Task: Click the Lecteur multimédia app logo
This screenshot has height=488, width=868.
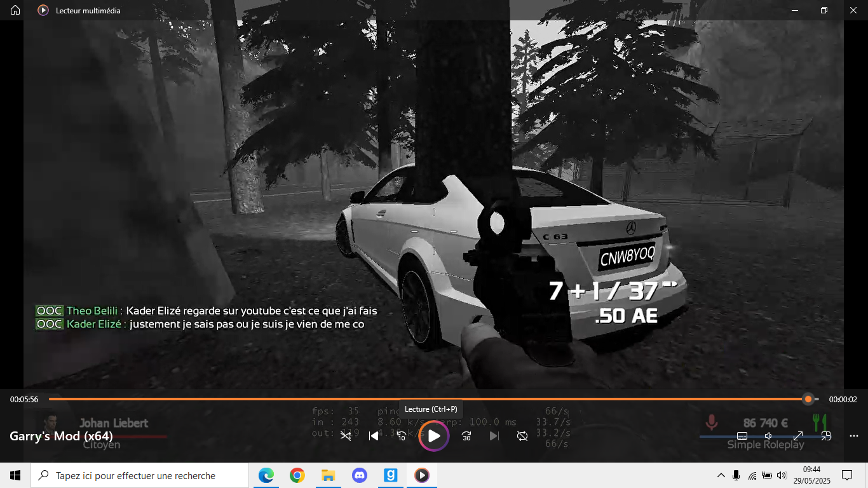Action: point(43,10)
